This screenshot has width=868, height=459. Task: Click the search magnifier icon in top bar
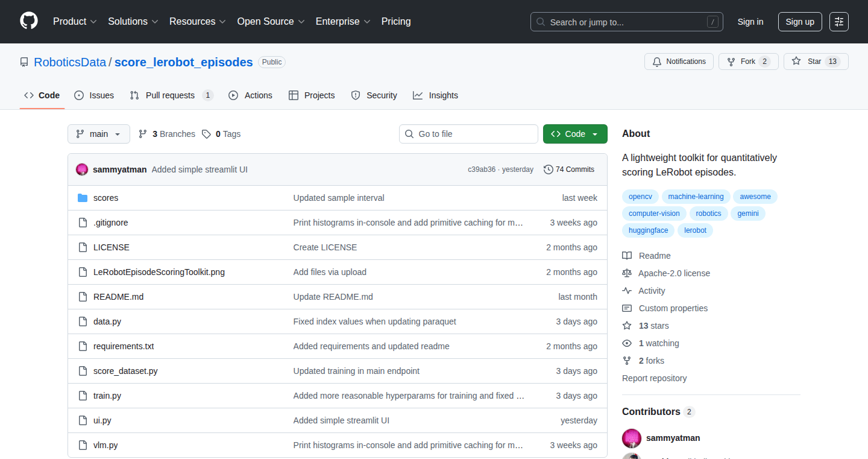click(541, 22)
